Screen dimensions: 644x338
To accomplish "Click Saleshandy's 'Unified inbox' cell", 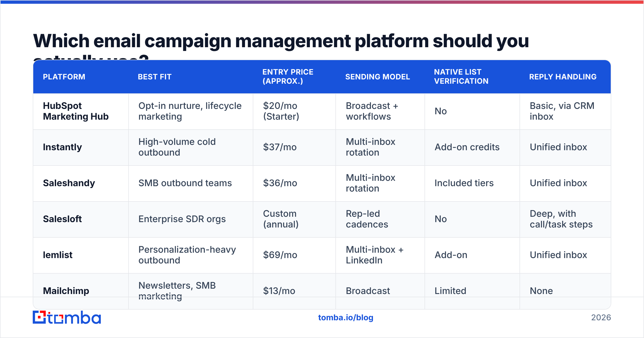I will coord(565,183).
